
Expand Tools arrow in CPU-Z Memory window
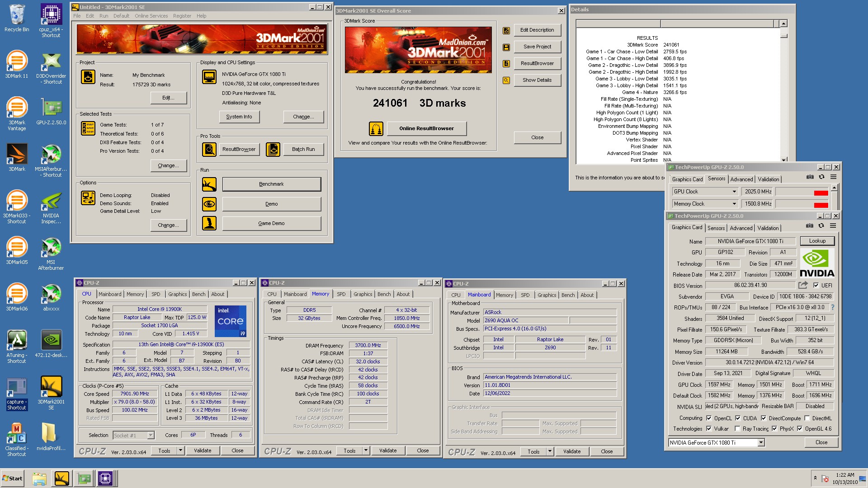tap(366, 450)
